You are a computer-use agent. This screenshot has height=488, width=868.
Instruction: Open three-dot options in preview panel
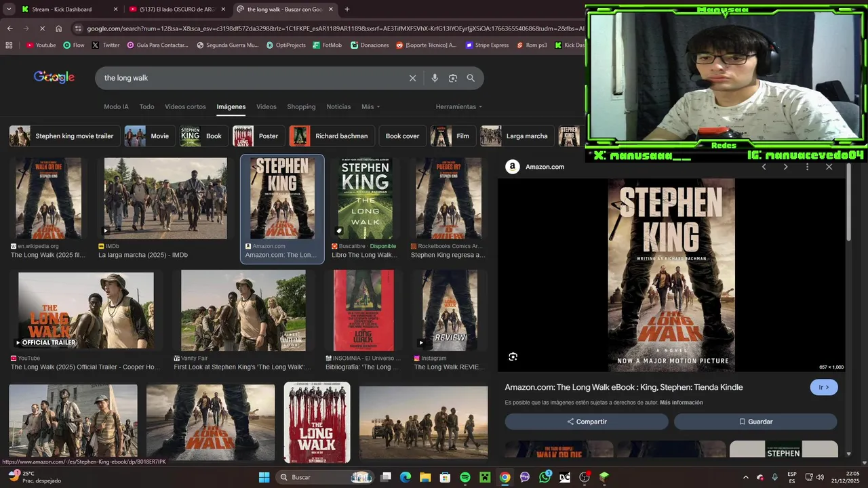tap(807, 167)
